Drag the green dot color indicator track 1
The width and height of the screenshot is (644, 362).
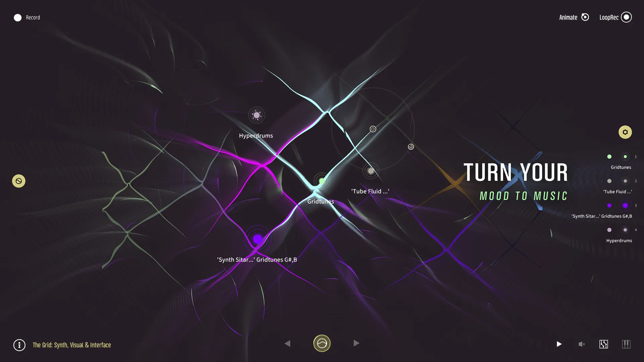[609, 157]
